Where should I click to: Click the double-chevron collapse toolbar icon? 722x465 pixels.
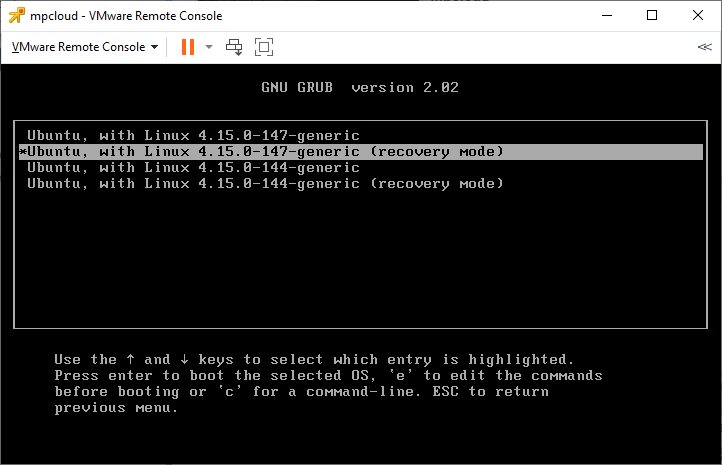pos(705,47)
